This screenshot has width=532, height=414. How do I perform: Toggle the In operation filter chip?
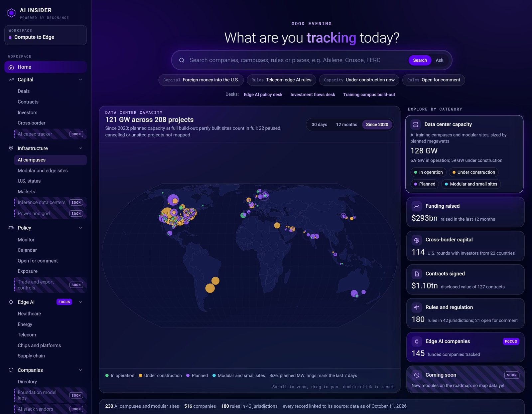coord(428,172)
